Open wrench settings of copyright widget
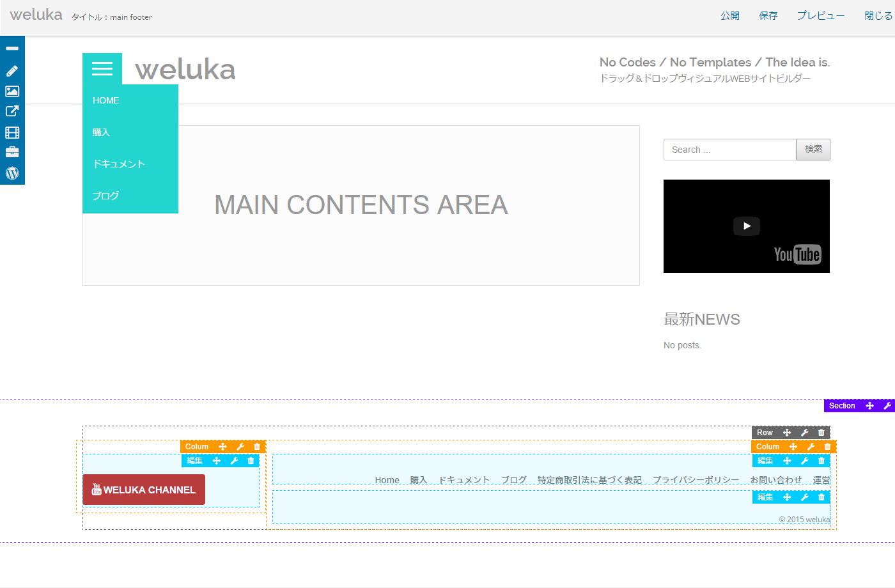Screen dimensions: 895x588 pos(805,497)
